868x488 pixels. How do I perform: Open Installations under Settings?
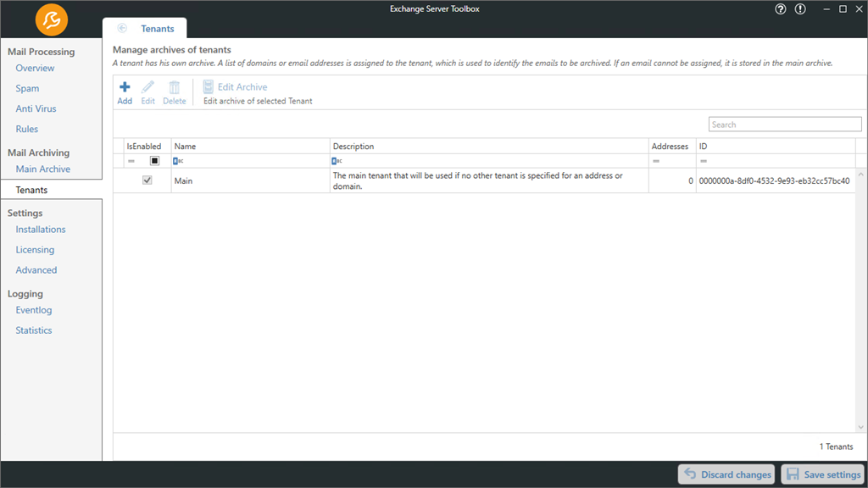point(41,230)
